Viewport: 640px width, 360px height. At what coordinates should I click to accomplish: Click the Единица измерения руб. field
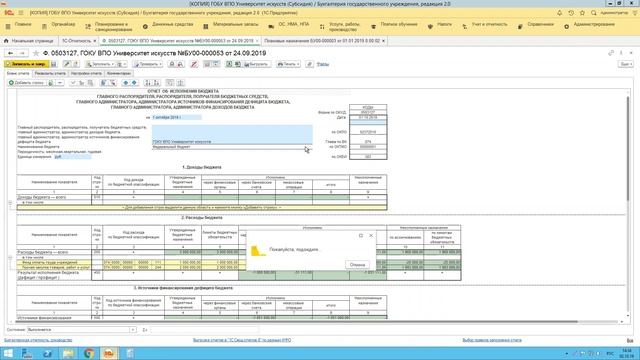click(x=73, y=157)
